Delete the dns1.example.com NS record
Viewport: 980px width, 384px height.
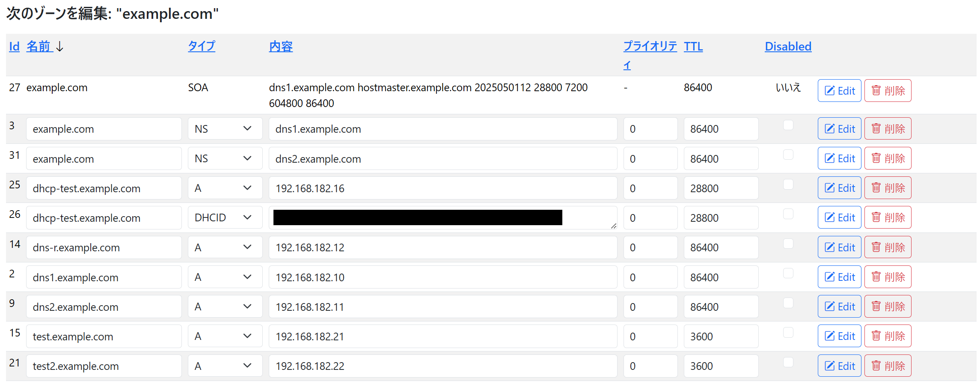(888, 128)
